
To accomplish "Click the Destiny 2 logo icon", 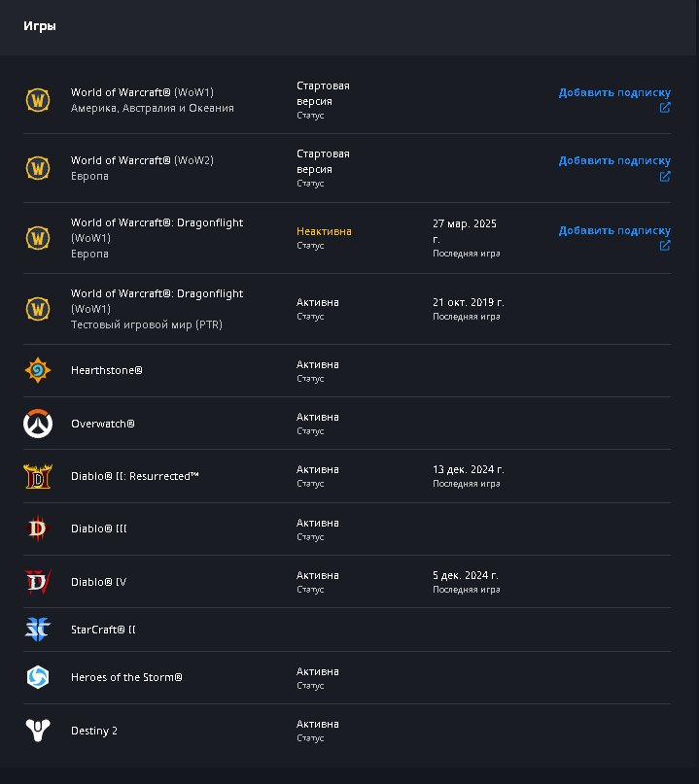I will point(38,731).
